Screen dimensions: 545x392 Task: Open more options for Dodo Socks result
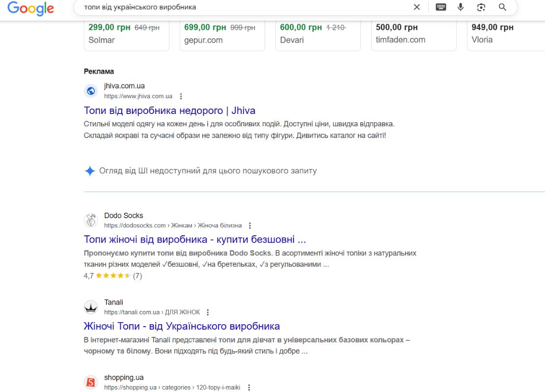[250, 225]
